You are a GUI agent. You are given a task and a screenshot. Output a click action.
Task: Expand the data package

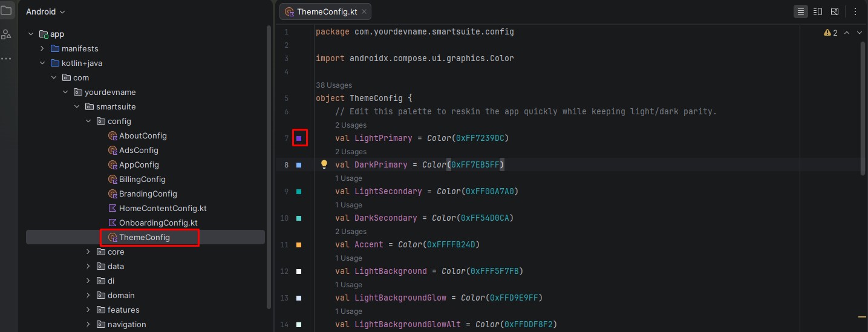(88, 267)
